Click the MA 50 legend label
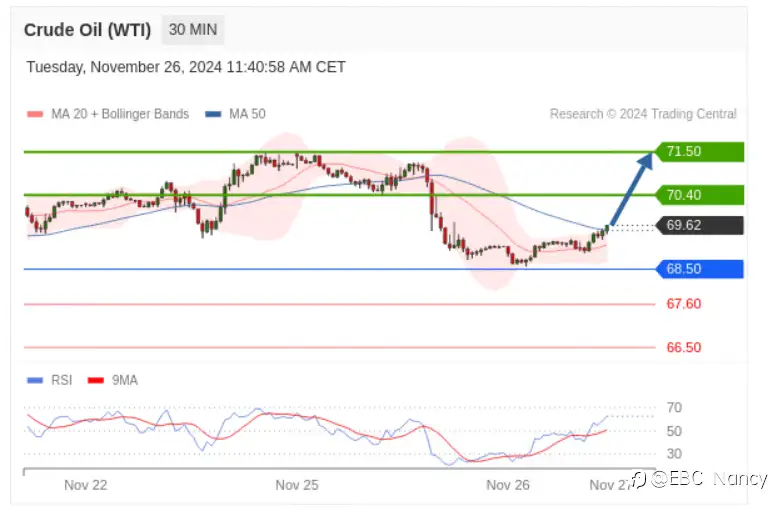777x512 pixels. click(247, 114)
